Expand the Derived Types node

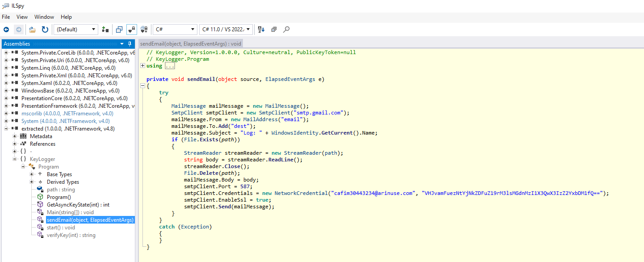tap(32, 182)
